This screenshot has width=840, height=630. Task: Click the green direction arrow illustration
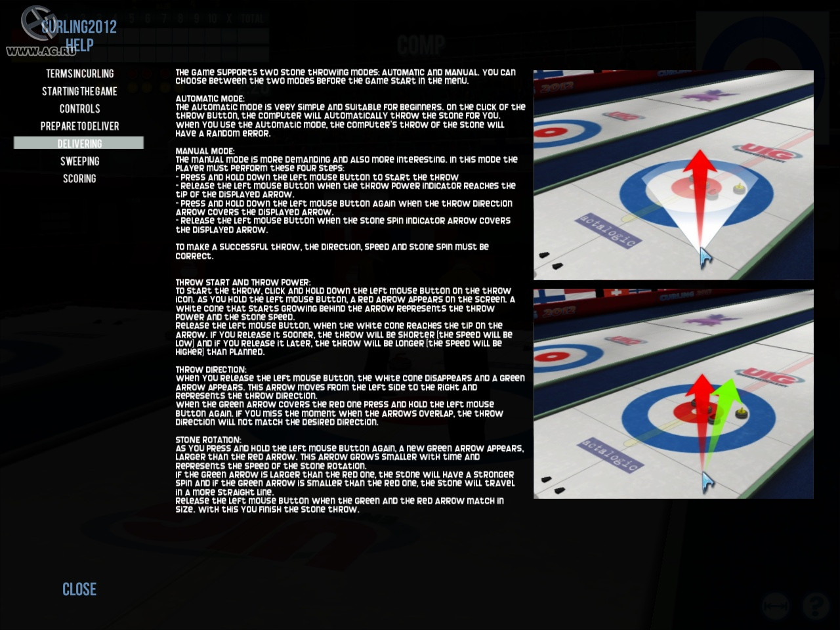673,394
